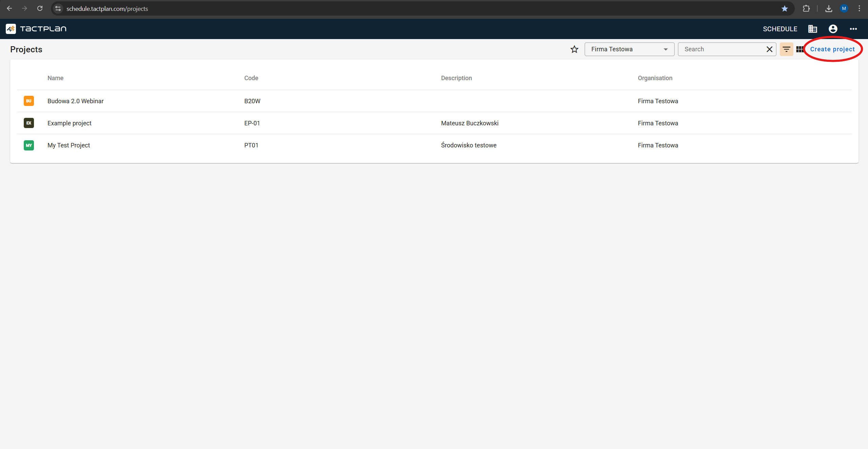Select code EP-01 cell

tap(252, 123)
